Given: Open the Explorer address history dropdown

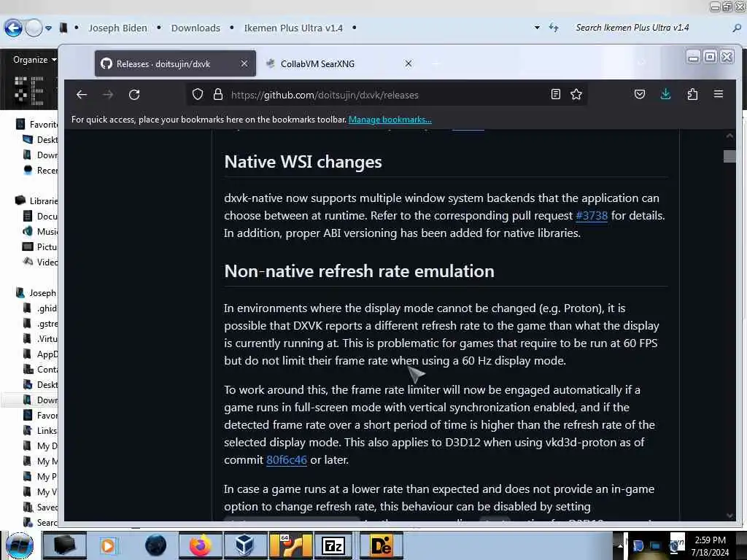Looking at the screenshot, I should [x=538, y=28].
